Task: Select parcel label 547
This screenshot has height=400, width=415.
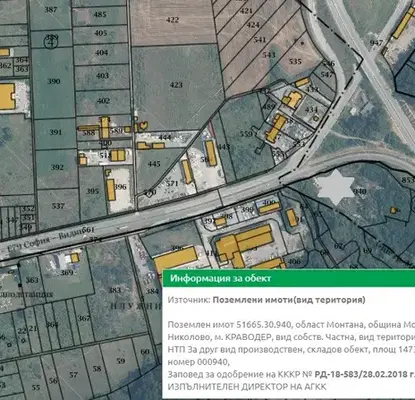Action: click(327, 74)
